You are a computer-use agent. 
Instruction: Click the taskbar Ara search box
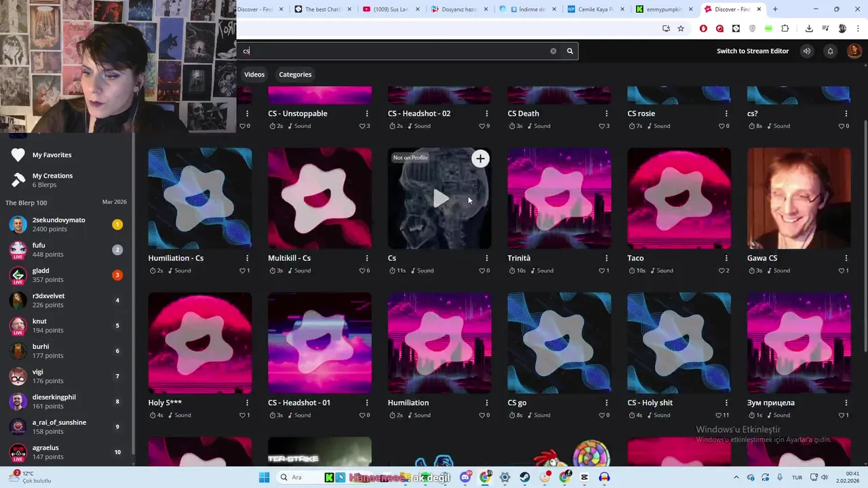pos(297,477)
